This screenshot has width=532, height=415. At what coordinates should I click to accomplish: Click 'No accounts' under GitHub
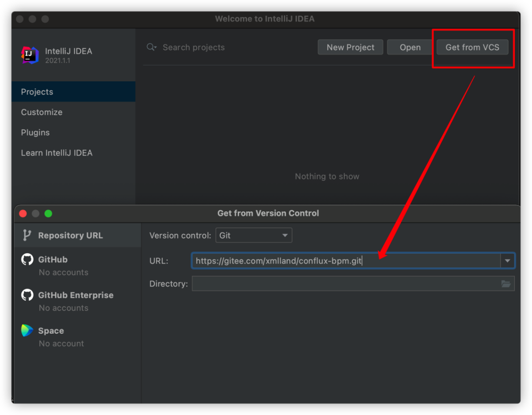coord(64,272)
